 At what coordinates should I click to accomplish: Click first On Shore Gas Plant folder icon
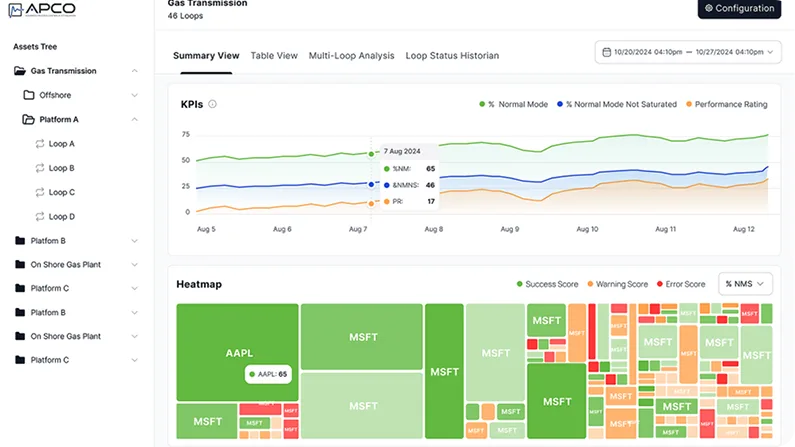click(x=20, y=265)
